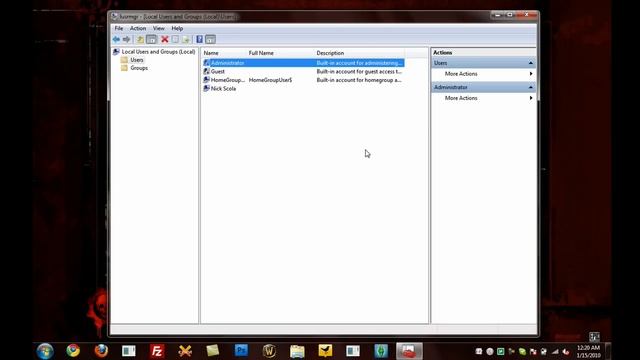Collapse the Administrator section in Actions pane
640x360 pixels.
[531, 87]
